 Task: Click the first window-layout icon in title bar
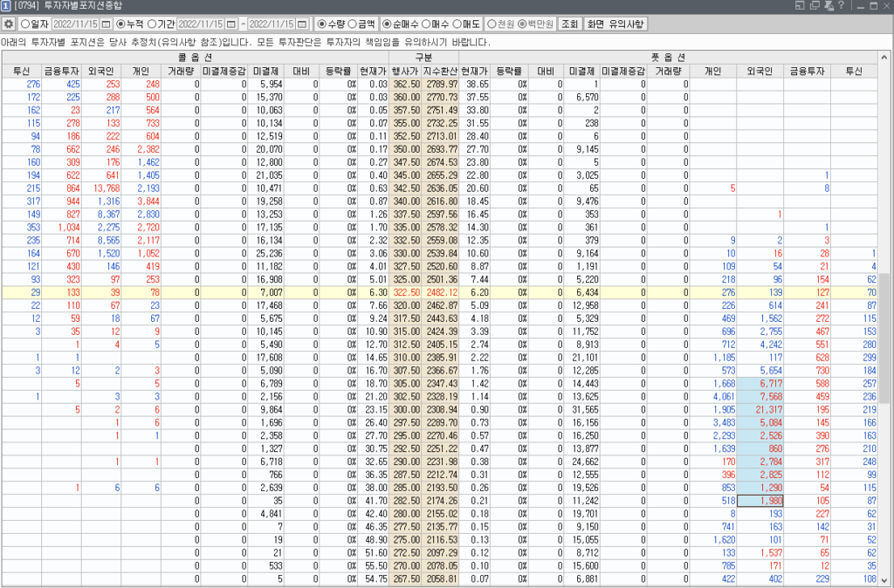pyautogui.click(x=799, y=6)
